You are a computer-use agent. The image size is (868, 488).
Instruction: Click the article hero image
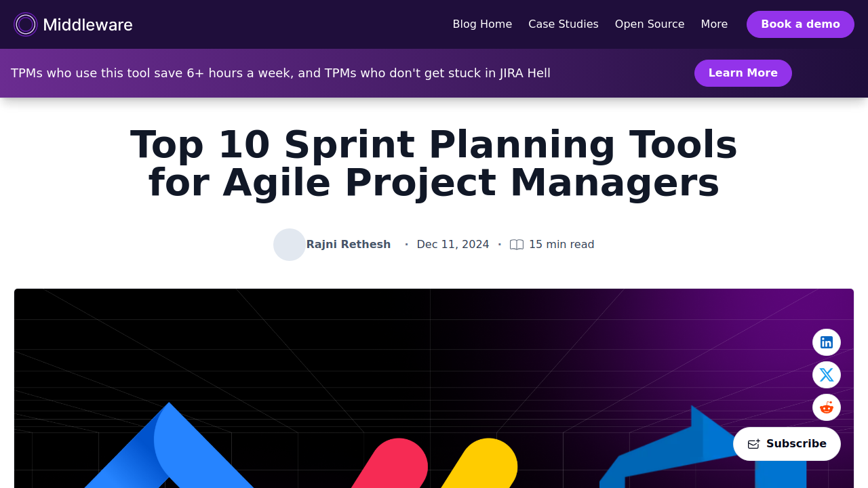click(434, 388)
